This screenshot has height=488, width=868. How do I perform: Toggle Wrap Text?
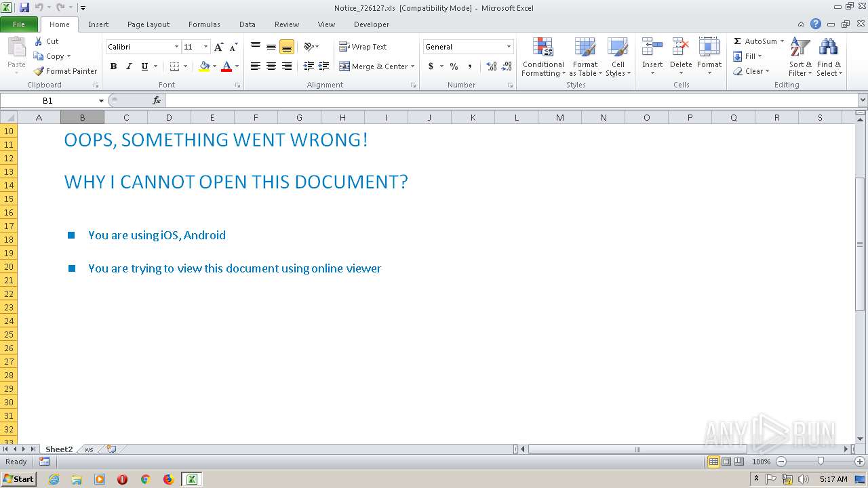363,47
